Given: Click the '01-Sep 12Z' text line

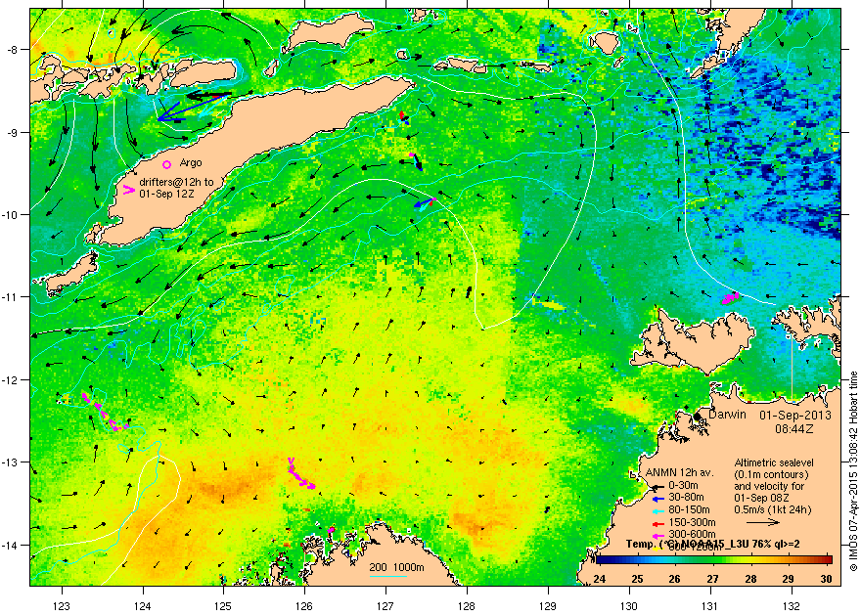Looking at the screenshot, I should [167, 194].
